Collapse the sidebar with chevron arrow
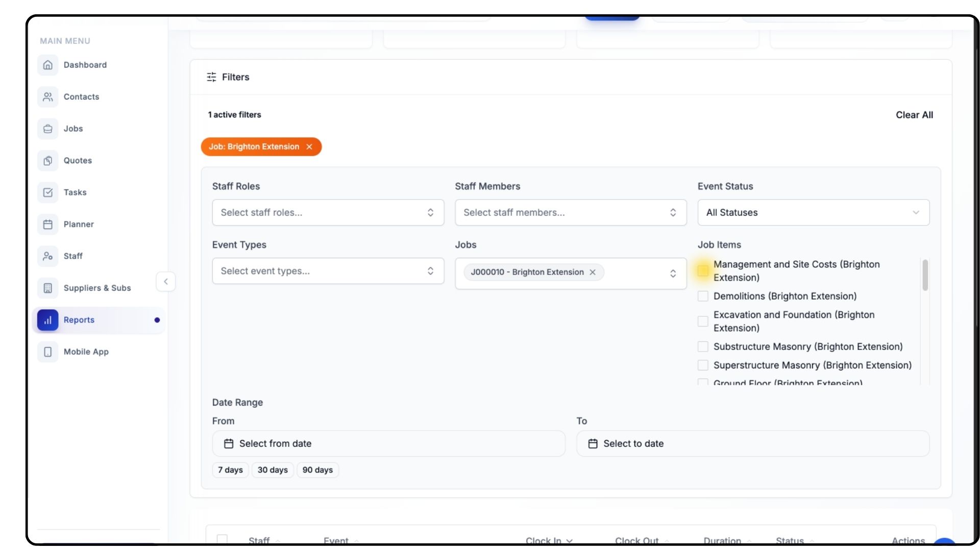The height and width of the screenshot is (551, 980). [165, 282]
